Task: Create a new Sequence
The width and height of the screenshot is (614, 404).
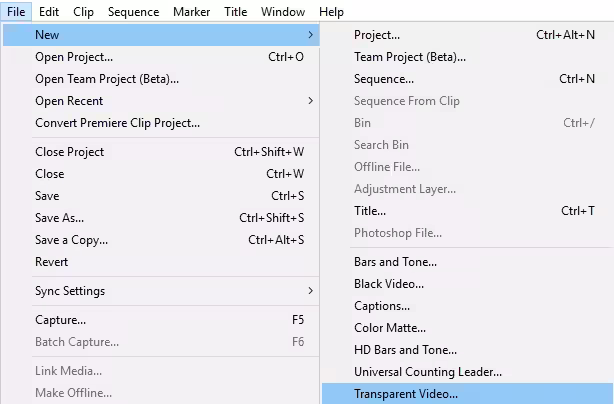Action: point(384,79)
